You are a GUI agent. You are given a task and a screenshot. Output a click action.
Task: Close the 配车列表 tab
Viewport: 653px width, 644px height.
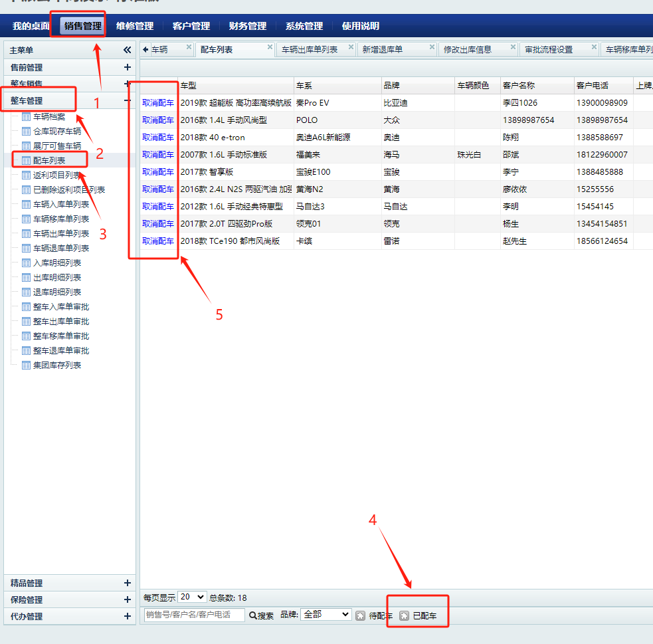coord(270,47)
